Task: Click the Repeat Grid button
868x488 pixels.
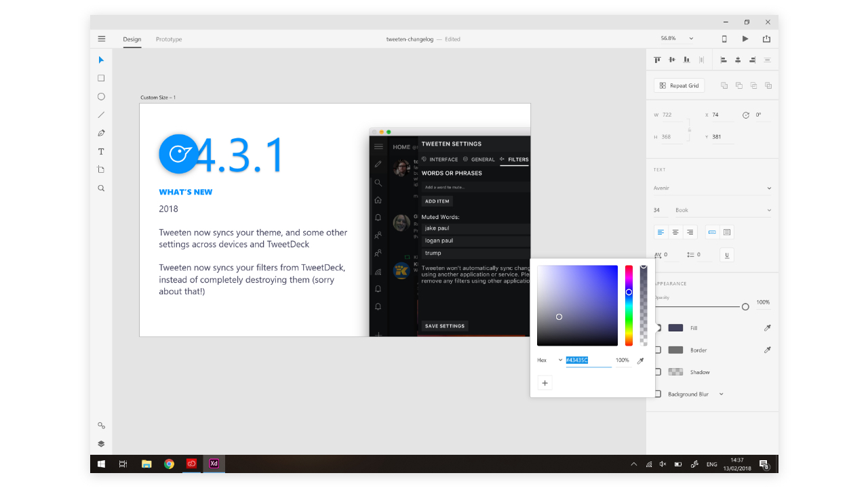Action: point(679,85)
